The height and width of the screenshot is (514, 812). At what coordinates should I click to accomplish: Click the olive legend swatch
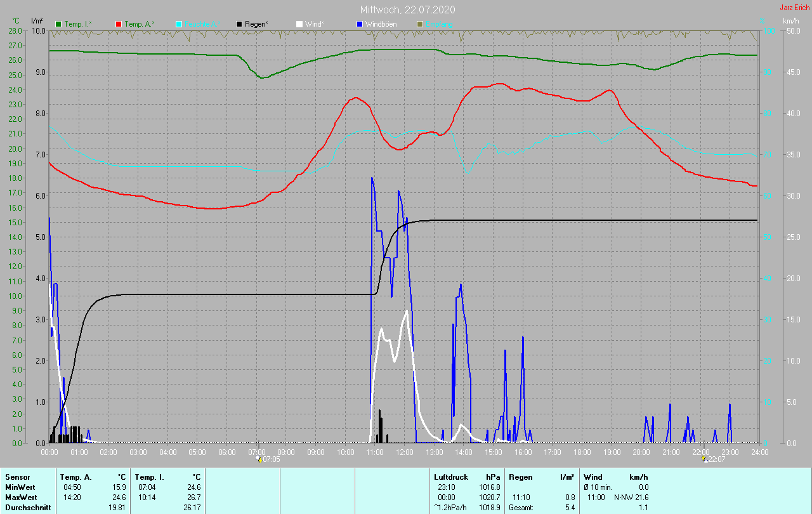tap(420, 24)
